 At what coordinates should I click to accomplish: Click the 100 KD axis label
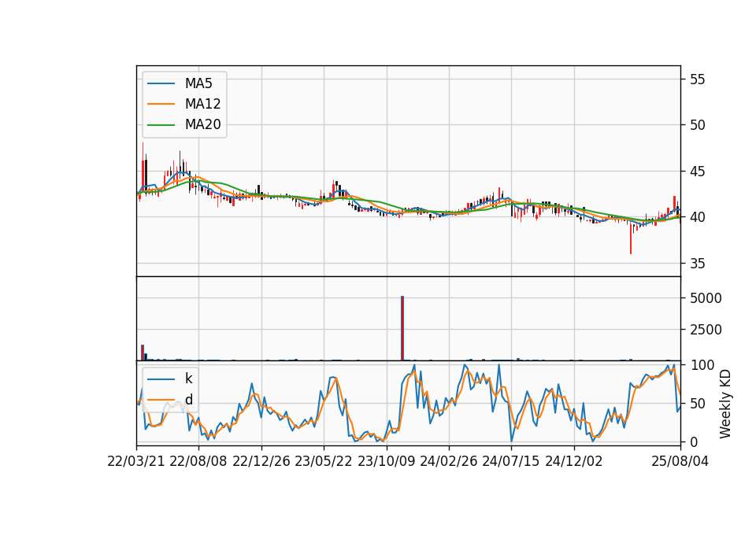pyautogui.click(x=702, y=365)
